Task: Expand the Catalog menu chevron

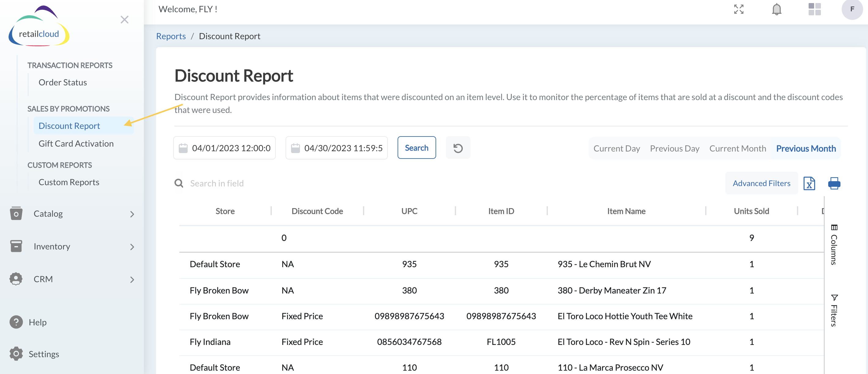Action: pos(132,214)
